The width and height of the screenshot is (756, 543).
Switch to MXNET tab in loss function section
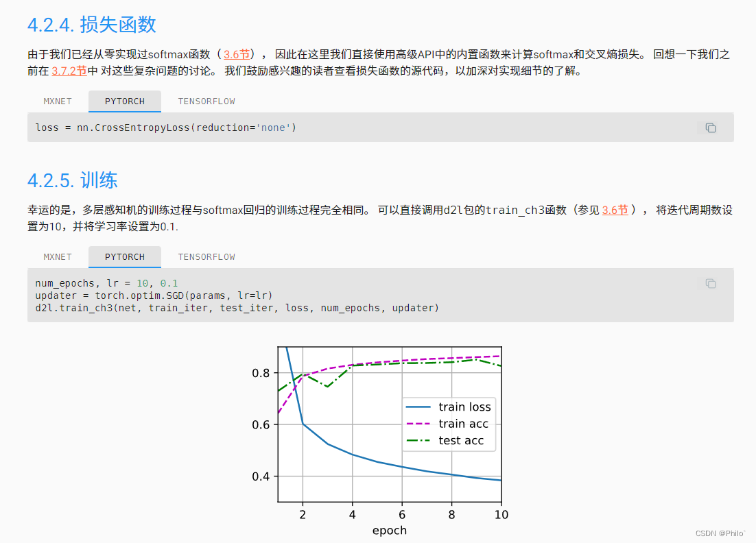click(58, 101)
